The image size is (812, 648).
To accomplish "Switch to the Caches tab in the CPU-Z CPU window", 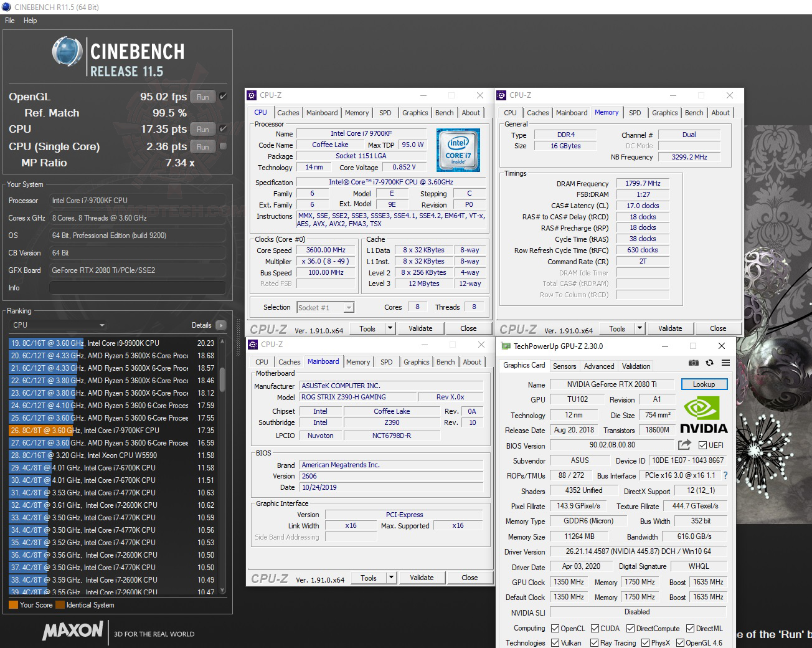I will (x=288, y=113).
